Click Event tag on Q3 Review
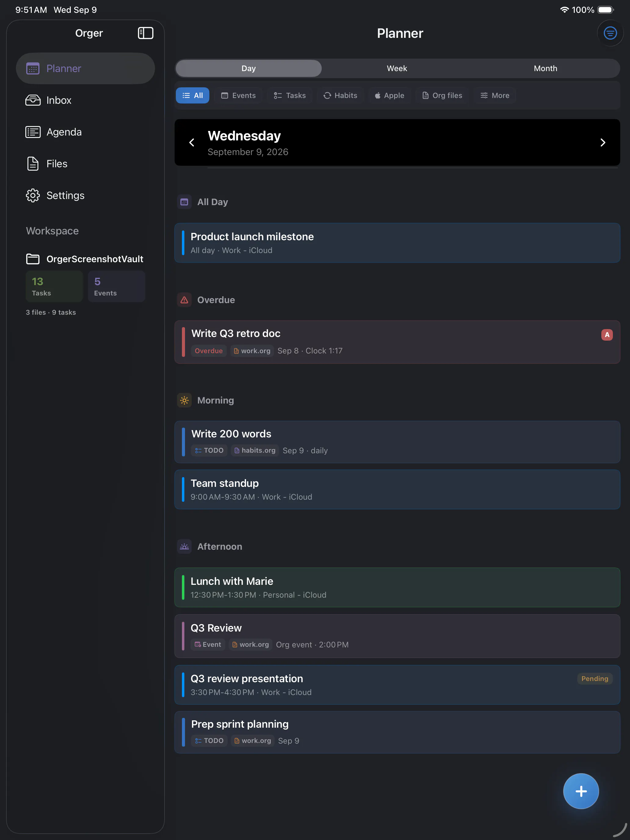The image size is (630, 840). coord(208,644)
